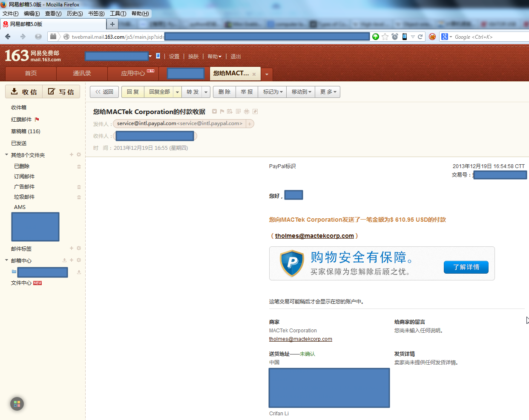Open dropdown arrow next to 回复全部
Image resolution: width=529 pixels, height=420 pixels.
[x=178, y=92]
